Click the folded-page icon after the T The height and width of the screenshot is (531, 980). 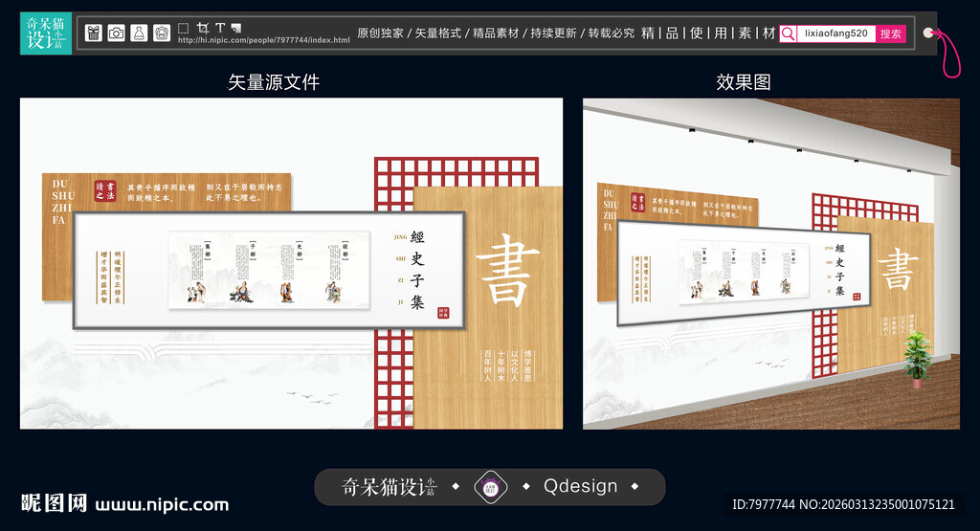point(236,28)
